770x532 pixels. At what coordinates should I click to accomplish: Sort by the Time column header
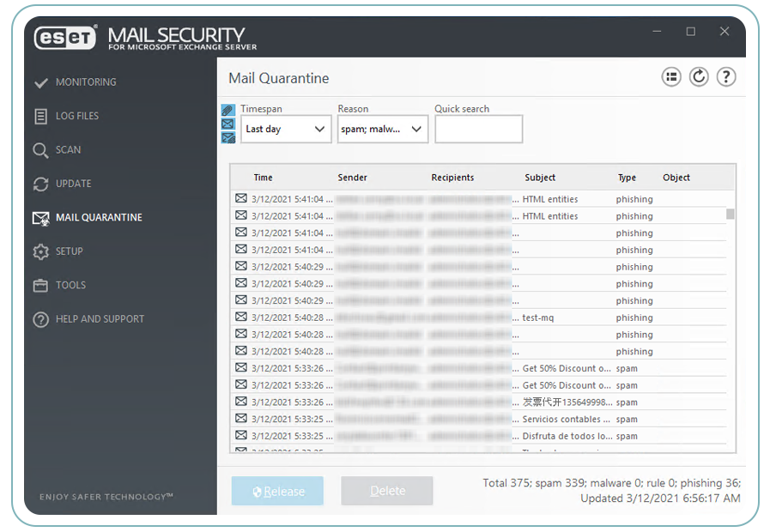pyautogui.click(x=264, y=178)
